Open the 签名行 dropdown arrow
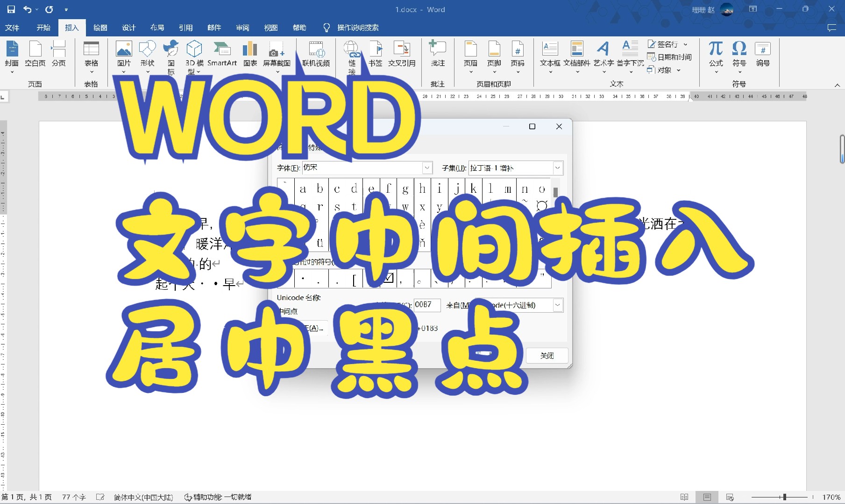 [x=685, y=44]
